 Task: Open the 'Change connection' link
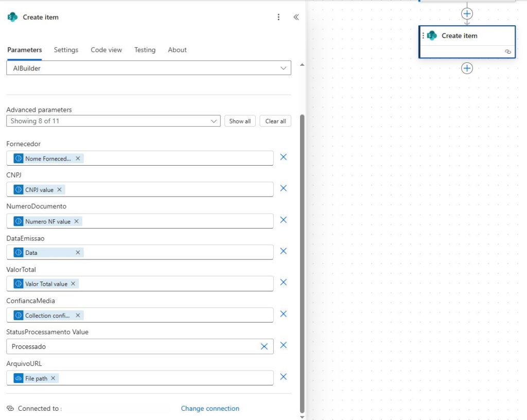pyautogui.click(x=210, y=408)
